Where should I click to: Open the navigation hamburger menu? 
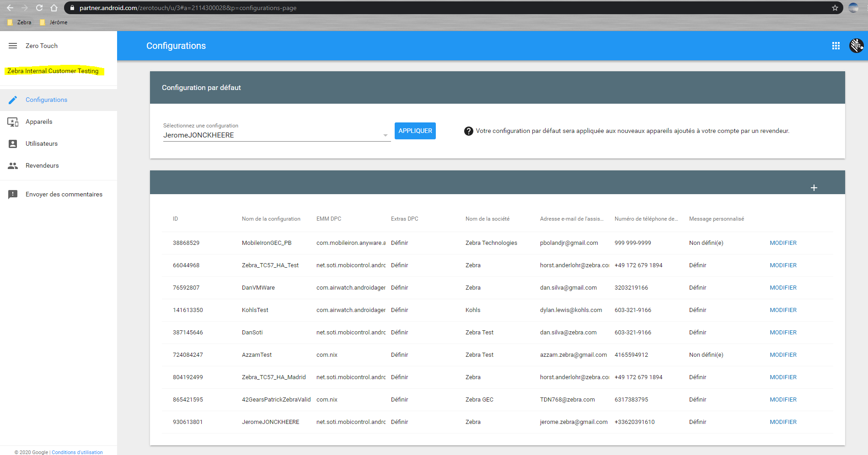click(x=12, y=45)
